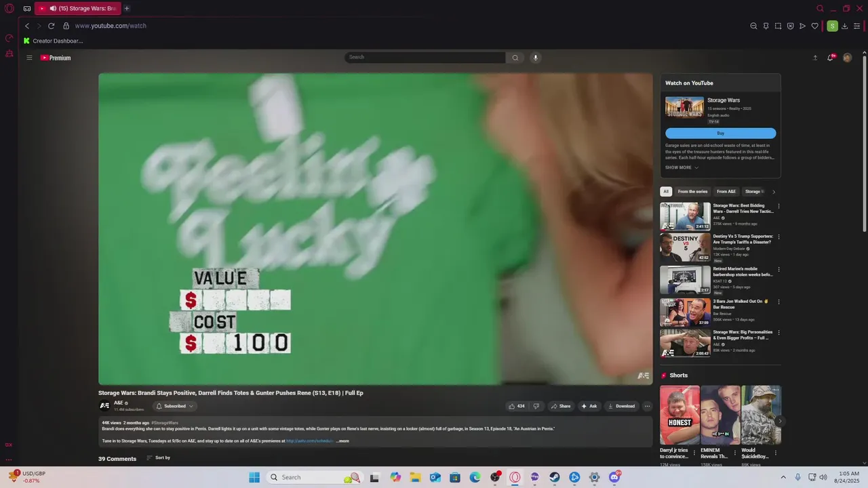Viewport: 868px width, 488px height.
Task: Click the #StorageWars hashtag
Action: click(165, 423)
